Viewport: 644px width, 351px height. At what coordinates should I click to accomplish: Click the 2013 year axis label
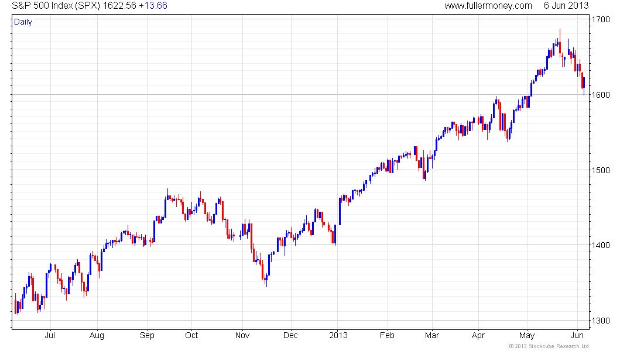point(338,335)
